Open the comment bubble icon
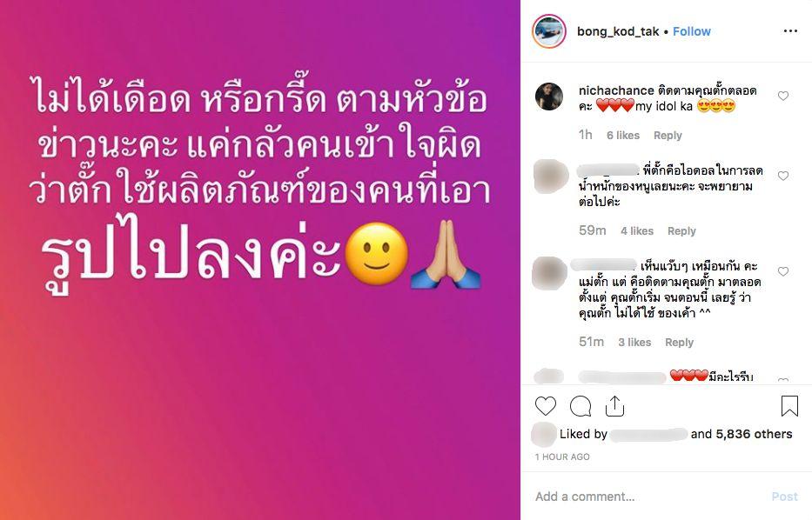This screenshot has width=812, height=520. click(x=580, y=406)
